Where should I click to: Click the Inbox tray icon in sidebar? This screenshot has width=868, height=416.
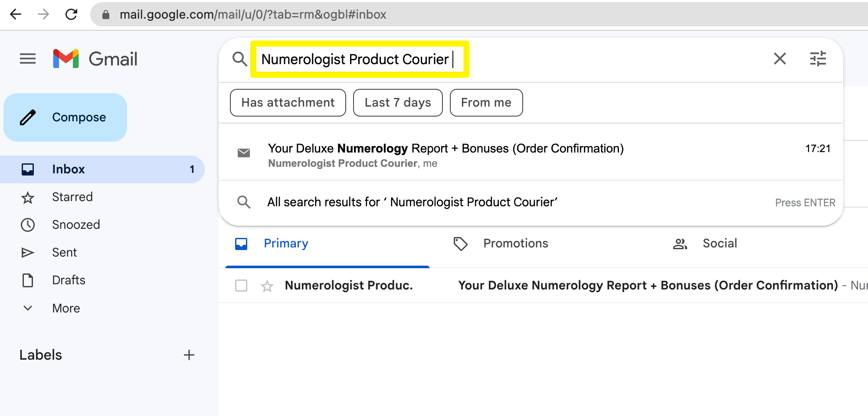(x=28, y=169)
